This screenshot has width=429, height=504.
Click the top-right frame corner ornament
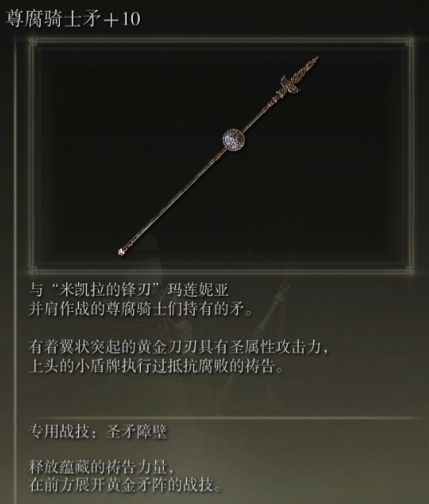409,42
